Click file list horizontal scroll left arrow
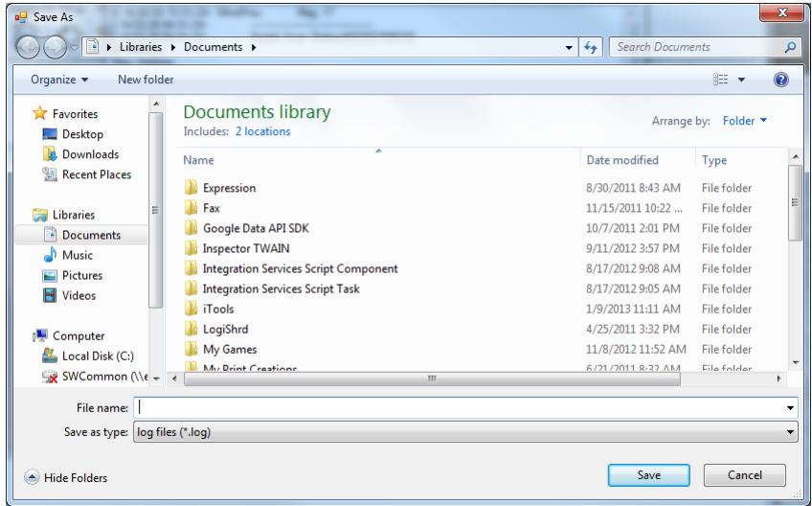 174,379
